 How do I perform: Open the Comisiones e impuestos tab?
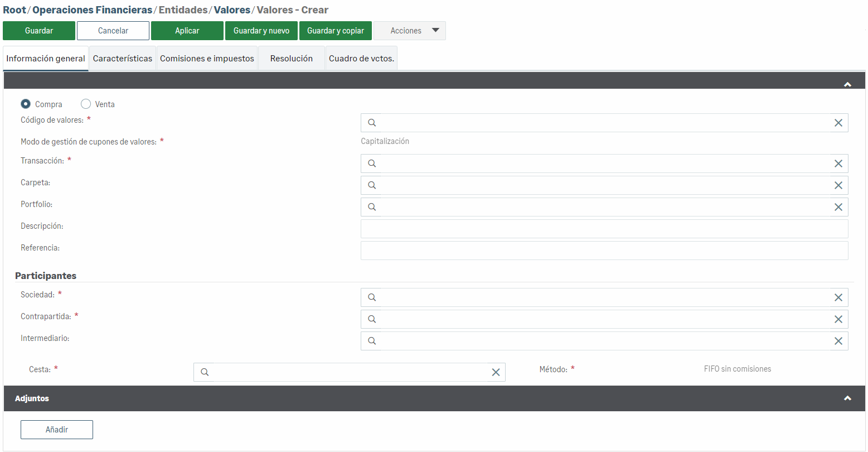[207, 59]
